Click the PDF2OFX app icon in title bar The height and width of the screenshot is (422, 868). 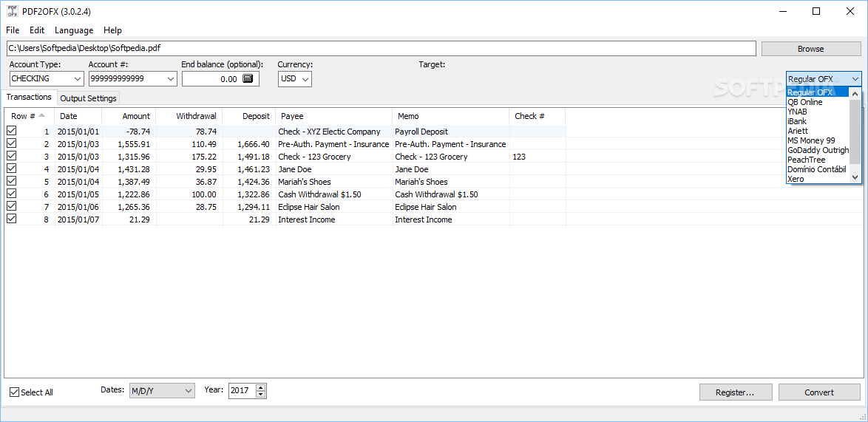click(x=12, y=11)
